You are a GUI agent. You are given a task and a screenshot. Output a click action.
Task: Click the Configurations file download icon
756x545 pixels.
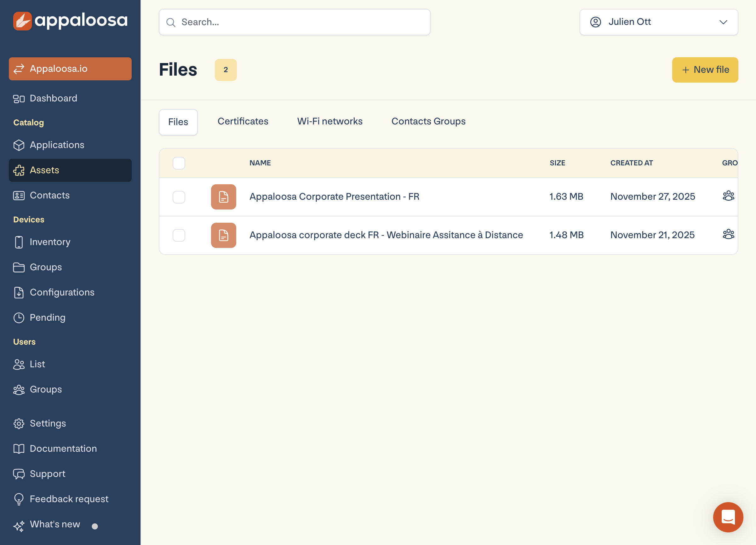click(19, 292)
